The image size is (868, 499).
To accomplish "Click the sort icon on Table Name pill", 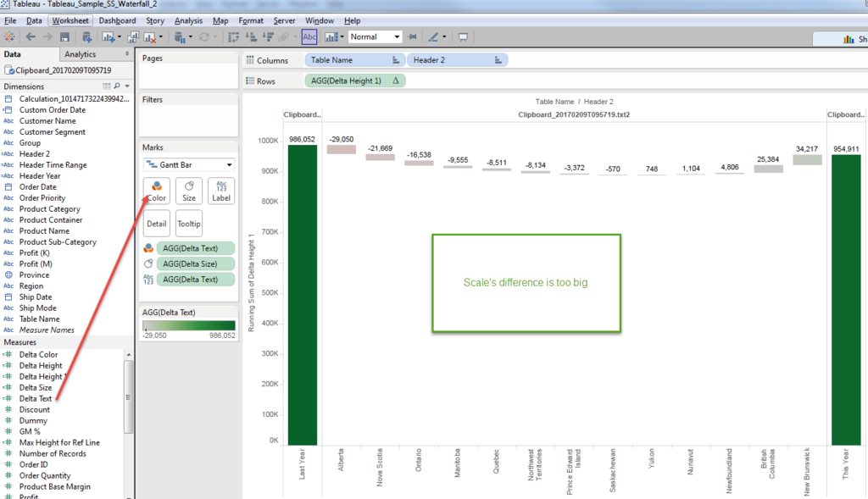I will [396, 60].
